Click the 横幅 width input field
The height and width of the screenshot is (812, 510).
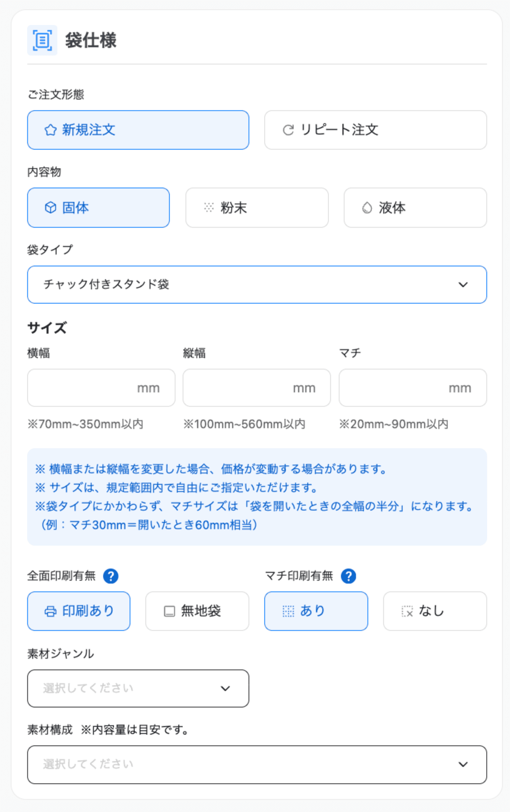[101, 388]
